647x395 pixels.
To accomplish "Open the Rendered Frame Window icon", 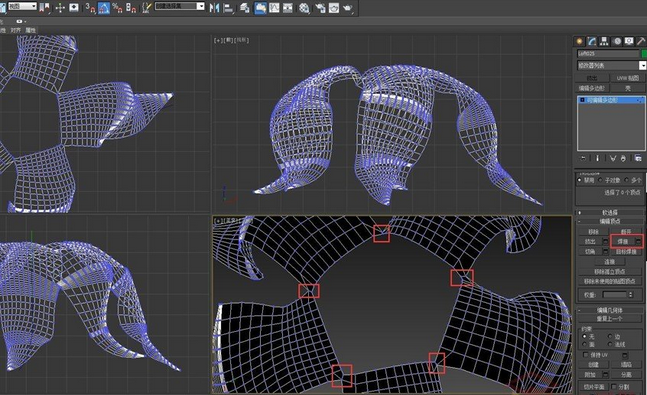I will (x=333, y=8).
